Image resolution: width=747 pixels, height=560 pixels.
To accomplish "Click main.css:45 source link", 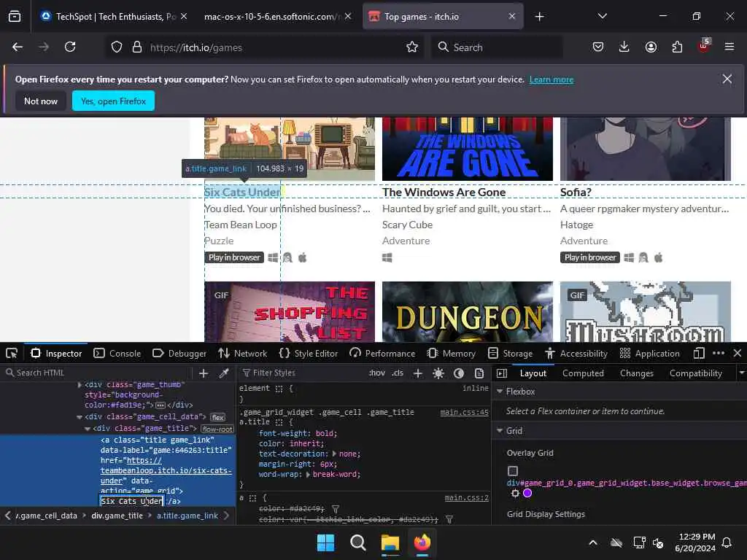I will [465, 413].
